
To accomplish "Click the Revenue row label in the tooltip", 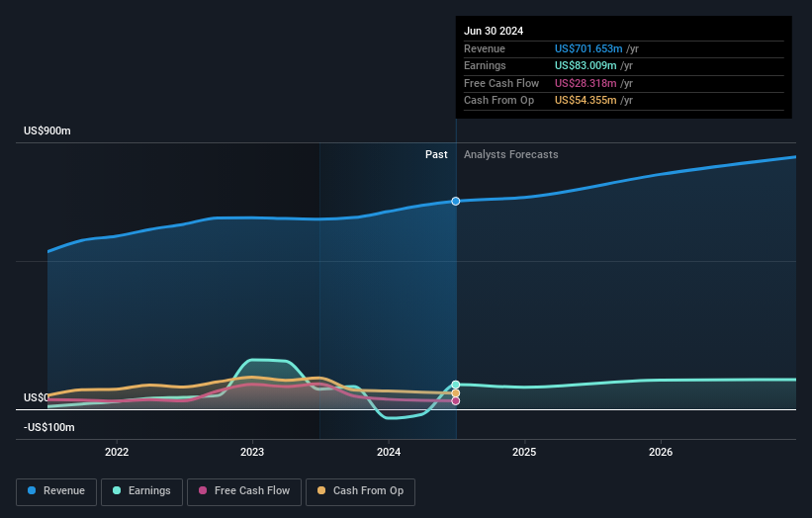I will point(485,48).
